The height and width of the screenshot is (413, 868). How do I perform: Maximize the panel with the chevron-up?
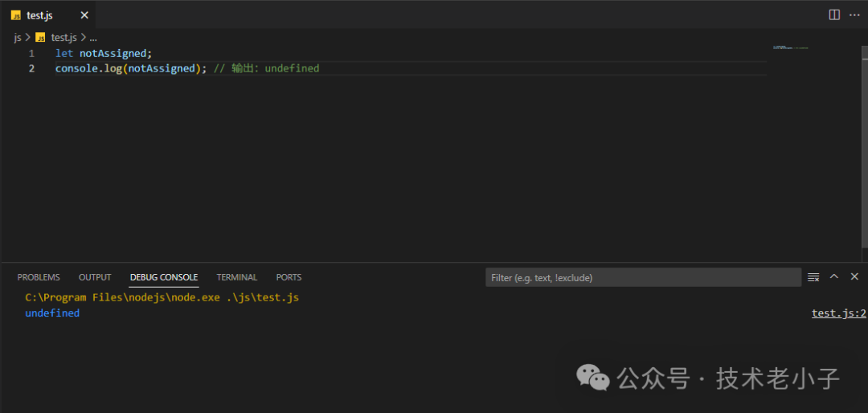(834, 276)
